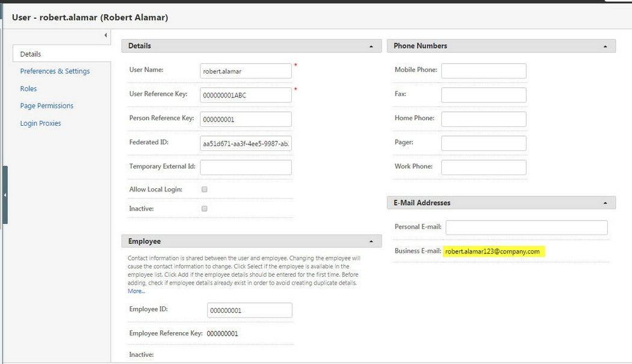632x364 pixels.
Task: Click the 'Allow Local Login:' label
Action: tap(155, 190)
